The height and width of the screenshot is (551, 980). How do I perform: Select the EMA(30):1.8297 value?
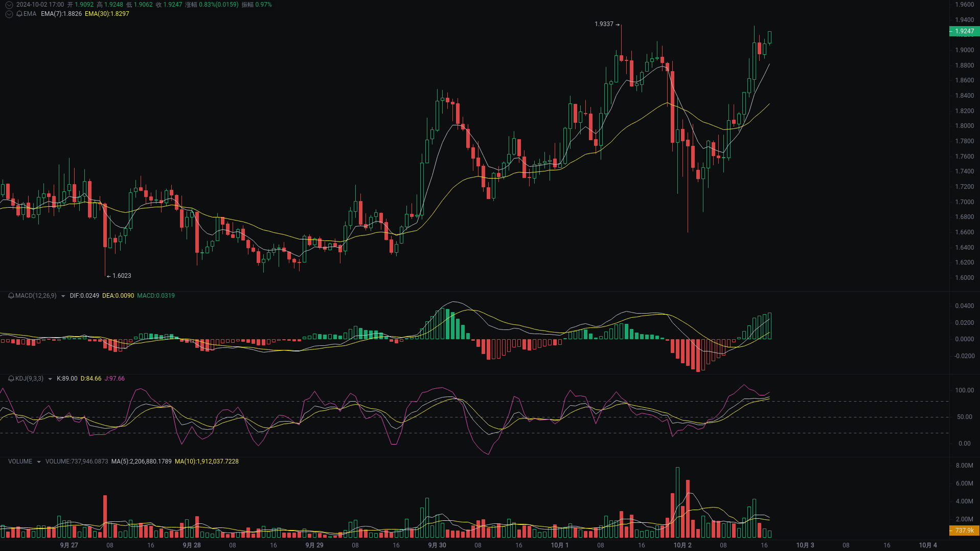(x=107, y=14)
